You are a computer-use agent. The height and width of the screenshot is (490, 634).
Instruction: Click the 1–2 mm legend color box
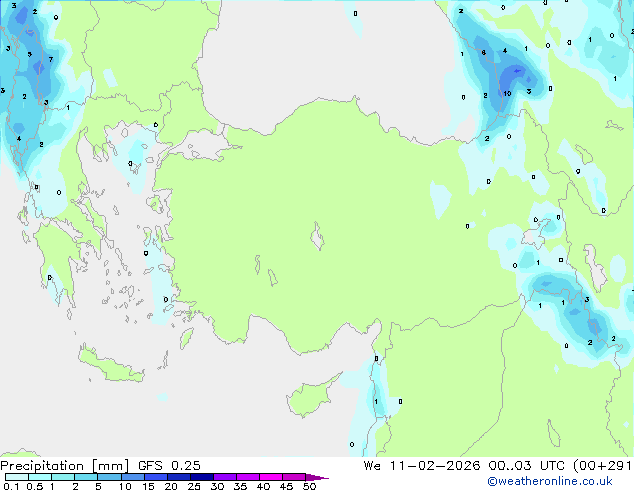click(63, 477)
